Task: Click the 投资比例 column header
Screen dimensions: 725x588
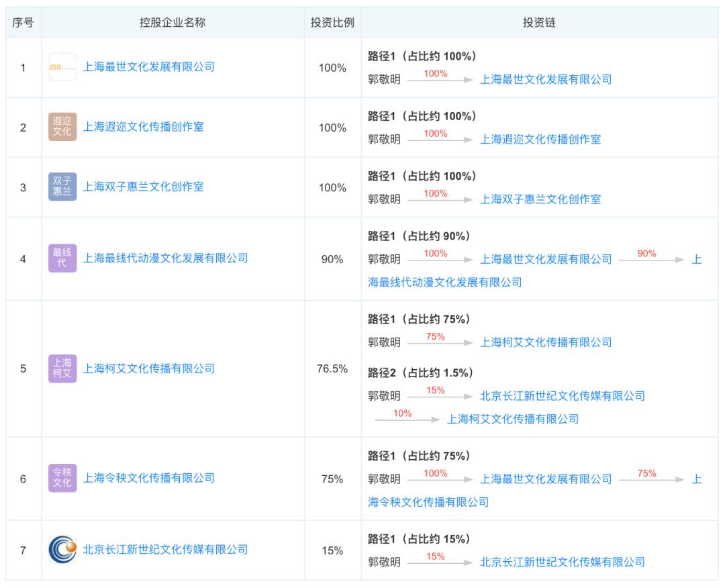Action: point(332,23)
